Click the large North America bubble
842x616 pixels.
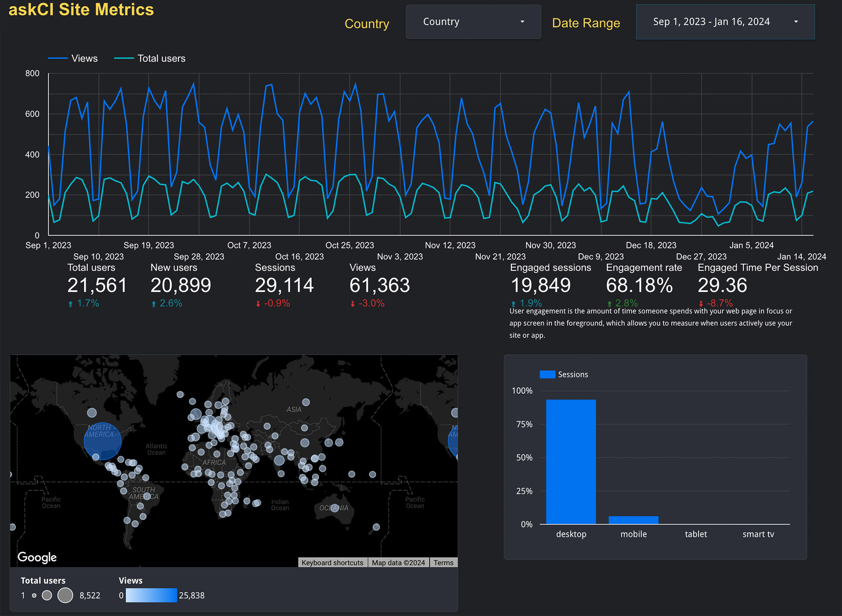tap(102, 441)
